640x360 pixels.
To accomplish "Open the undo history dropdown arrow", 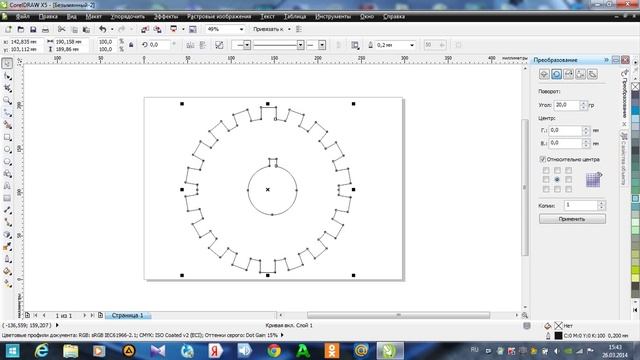I will pyautogui.click(x=112, y=29).
